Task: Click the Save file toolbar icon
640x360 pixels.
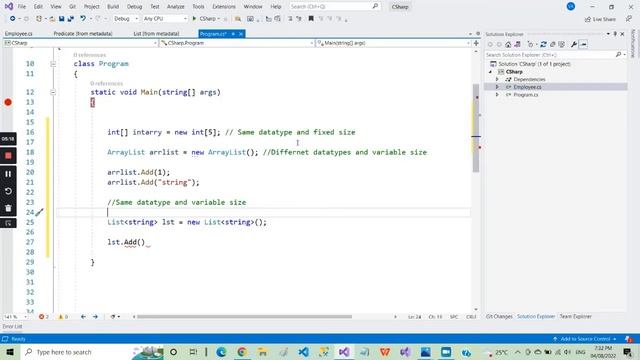Action: pos(61,19)
